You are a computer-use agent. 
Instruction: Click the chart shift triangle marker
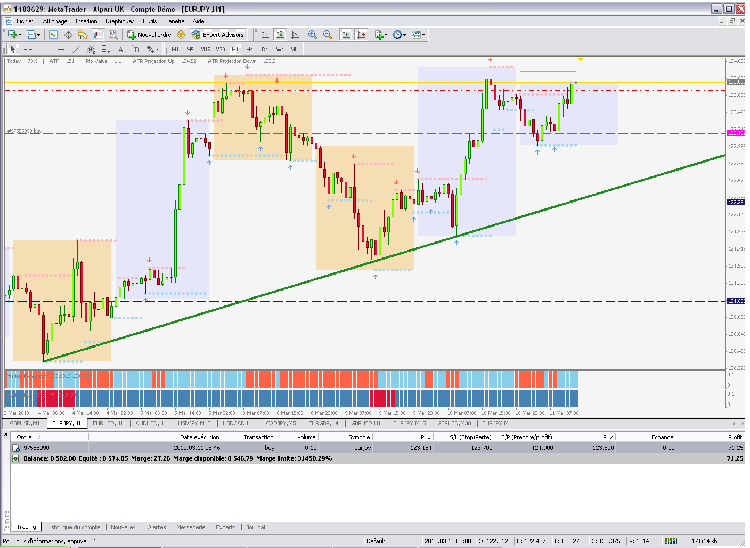coord(581,60)
